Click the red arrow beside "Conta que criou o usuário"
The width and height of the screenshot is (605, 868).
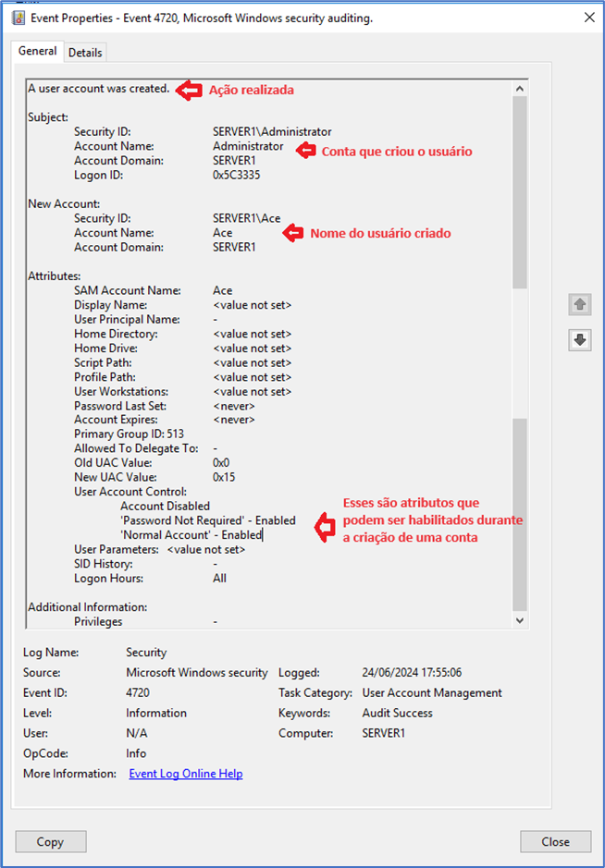(x=303, y=150)
